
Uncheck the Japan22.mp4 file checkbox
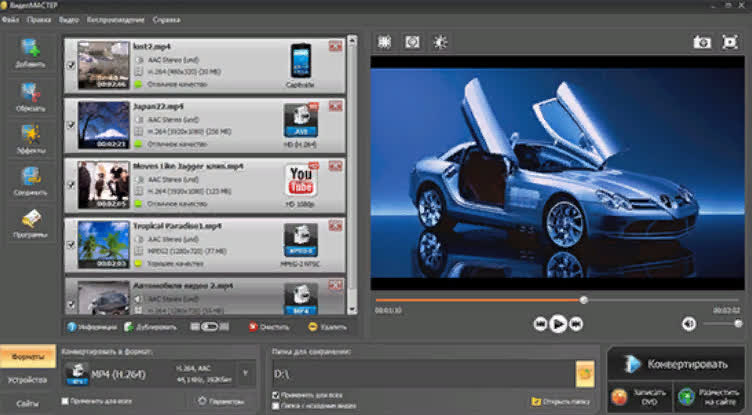coord(71,125)
